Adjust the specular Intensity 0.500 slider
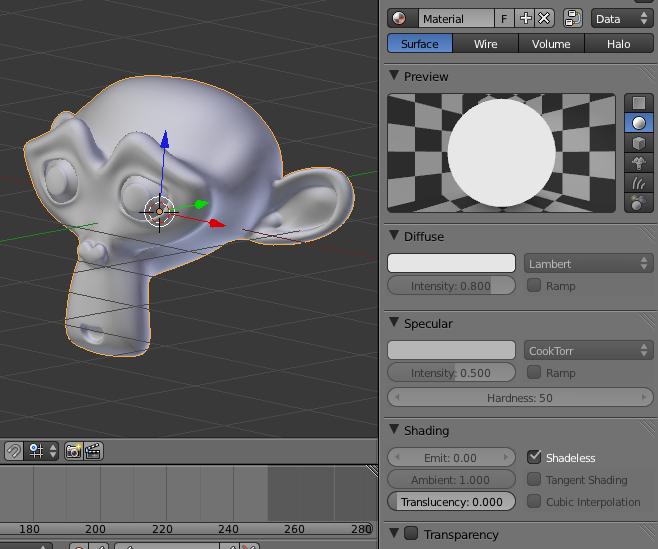Screen dimensions: 658x549 click(452, 373)
